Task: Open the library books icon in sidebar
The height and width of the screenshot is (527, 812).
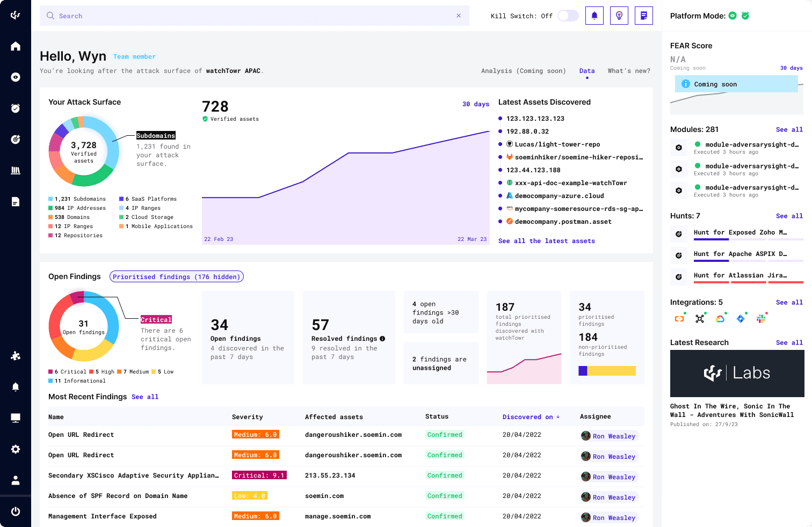Action: point(16,171)
